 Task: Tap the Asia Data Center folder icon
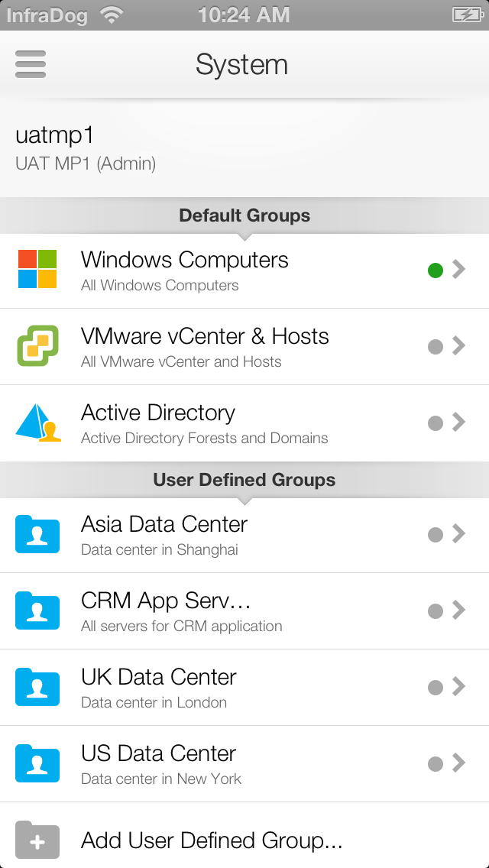tap(37, 534)
